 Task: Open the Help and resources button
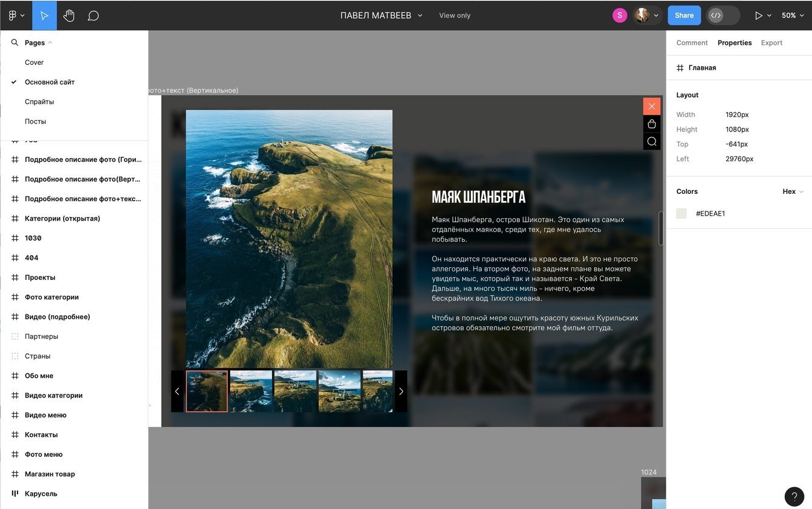[794, 496]
